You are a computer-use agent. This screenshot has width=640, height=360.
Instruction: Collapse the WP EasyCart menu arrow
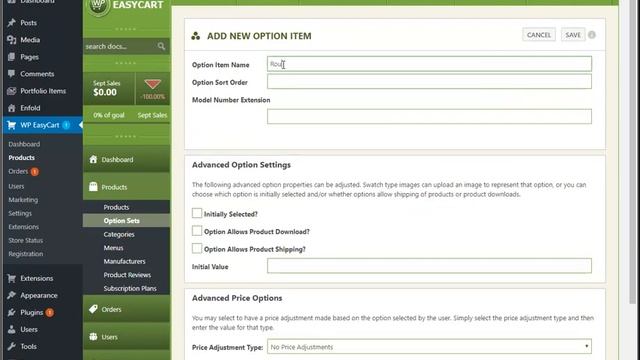click(80, 125)
